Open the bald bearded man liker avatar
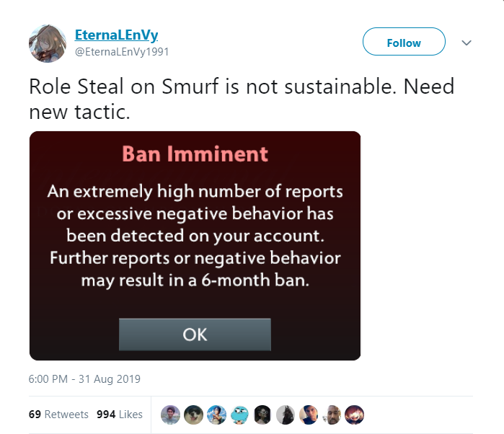This screenshot has height=434, width=504. [332, 415]
